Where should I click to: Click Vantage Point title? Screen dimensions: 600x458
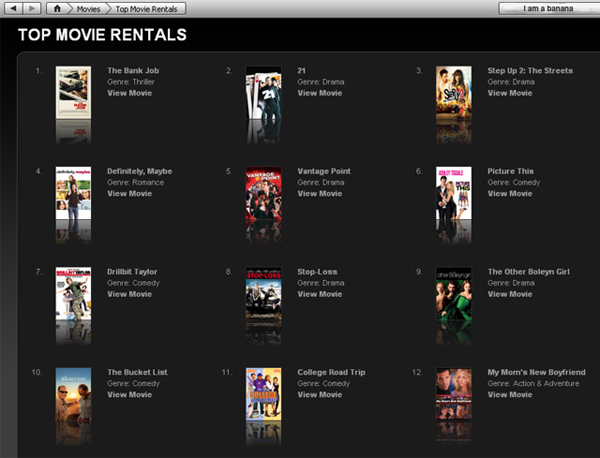pos(324,171)
